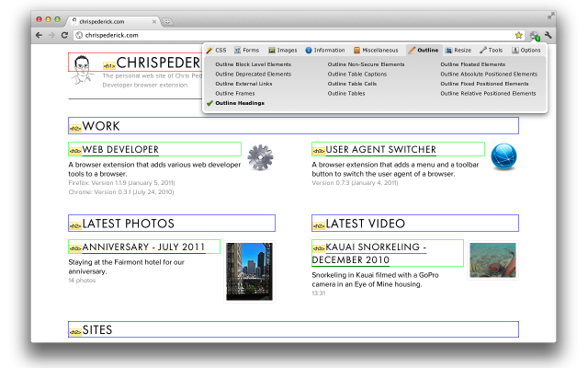Click the WORK section heading
Image resolution: width=588 pixels, height=368 pixels.
coord(101,126)
